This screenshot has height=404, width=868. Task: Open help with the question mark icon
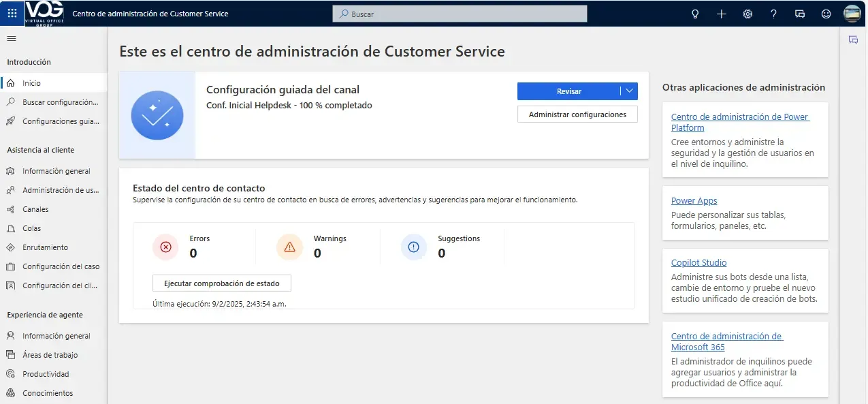[773, 14]
